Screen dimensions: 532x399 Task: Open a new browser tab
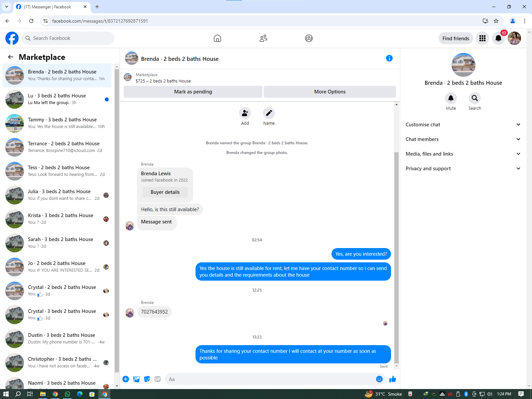coord(97,7)
